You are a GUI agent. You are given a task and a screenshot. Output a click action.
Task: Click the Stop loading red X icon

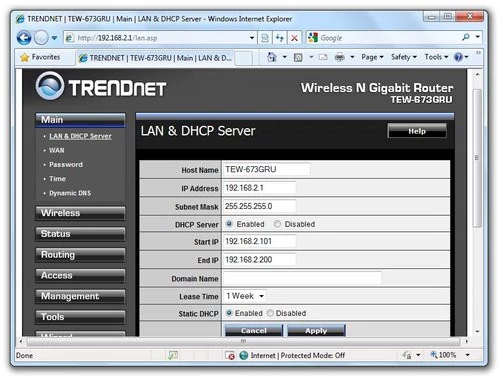coord(294,38)
